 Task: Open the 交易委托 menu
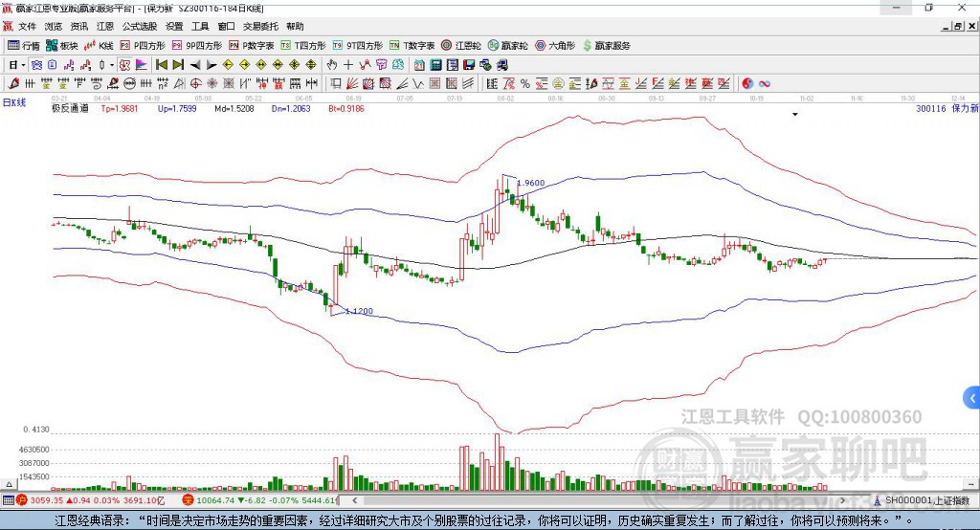260,26
